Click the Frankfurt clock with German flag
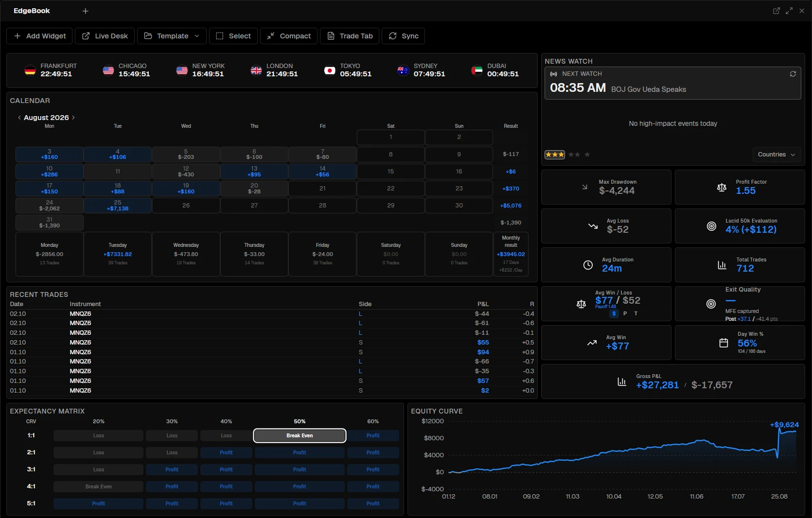The height and width of the screenshot is (518, 812). (51, 70)
